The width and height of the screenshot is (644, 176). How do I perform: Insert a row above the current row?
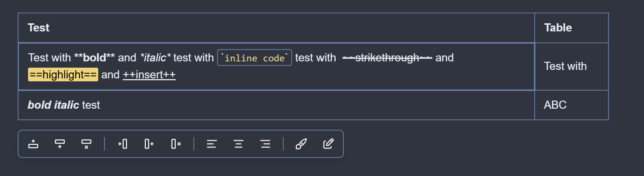pyautogui.click(x=33, y=144)
